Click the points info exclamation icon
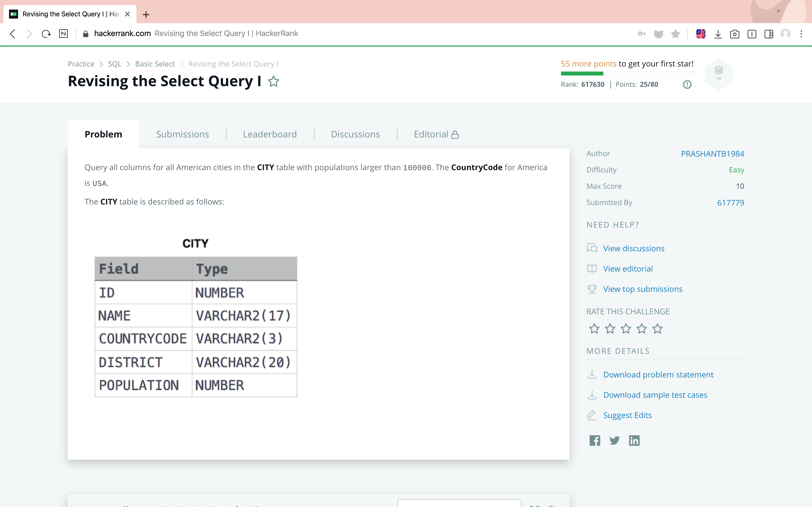This screenshot has height=507, width=812. click(x=687, y=84)
